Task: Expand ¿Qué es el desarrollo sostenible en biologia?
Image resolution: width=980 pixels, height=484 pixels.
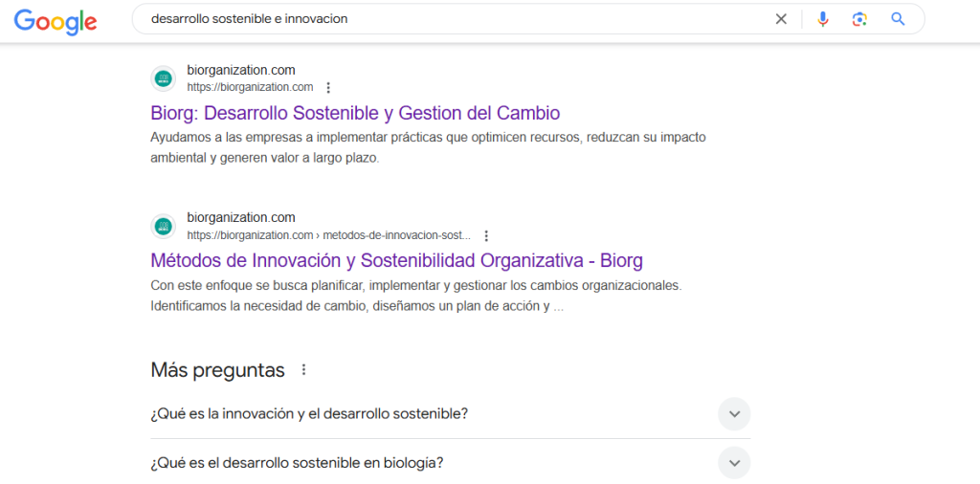Action: tap(450, 463)
